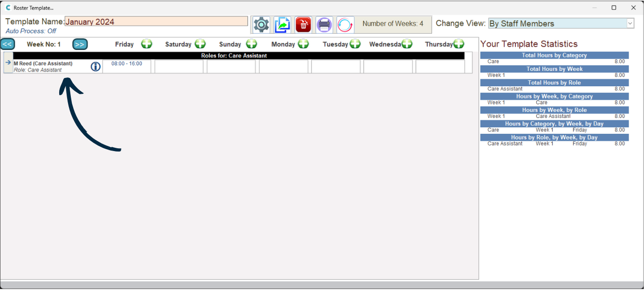644x290 pixels.
Task: Go to the previous week
Action: coord(7,44)
